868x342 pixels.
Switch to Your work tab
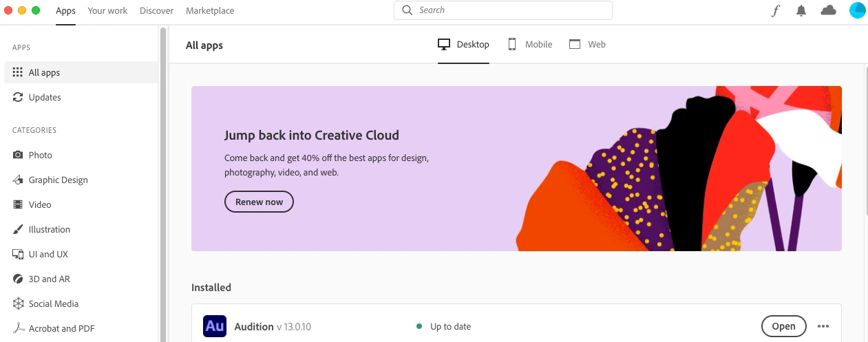click(107, 10)
